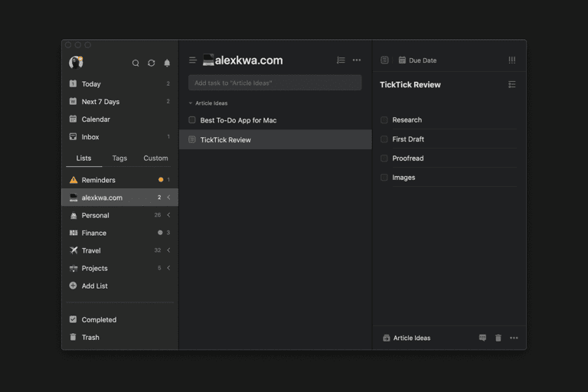588x392 pixels.
Task: Click the sync refresh icon
Action: pos(151,63)
